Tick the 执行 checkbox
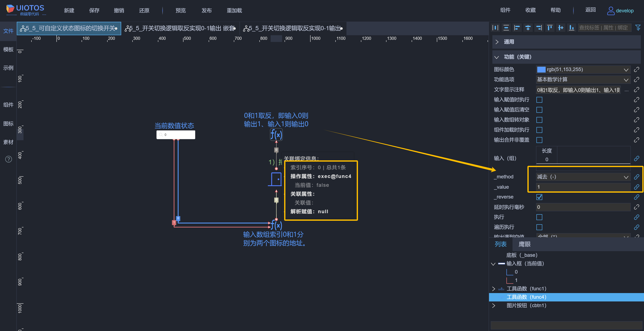 [x=539, y=217]
